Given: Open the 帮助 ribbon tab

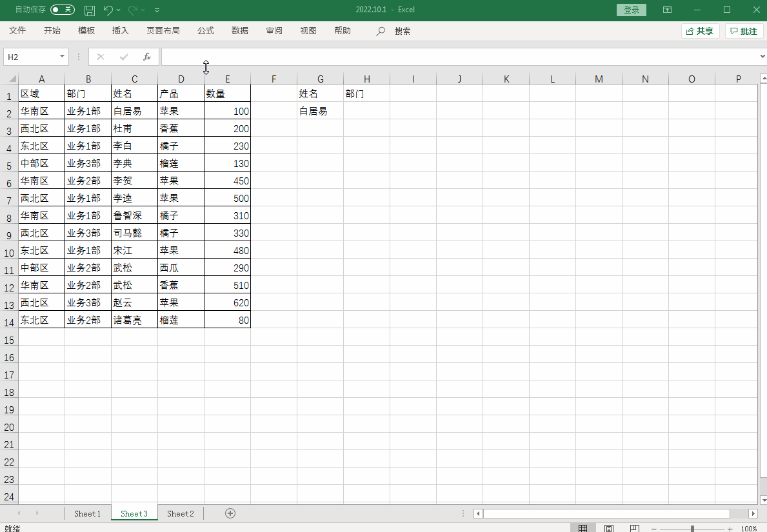Looking at the screenshot, I should click(x=343, y=31).
